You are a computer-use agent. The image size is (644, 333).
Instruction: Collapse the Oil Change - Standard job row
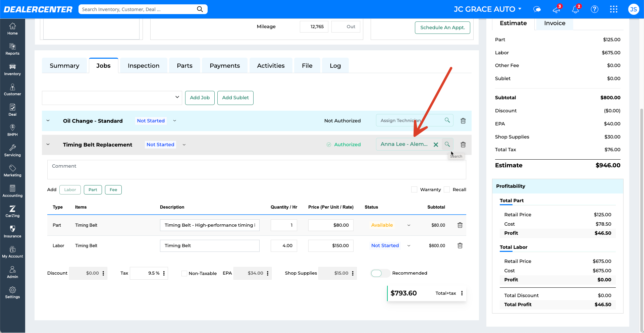coord(48,121)
